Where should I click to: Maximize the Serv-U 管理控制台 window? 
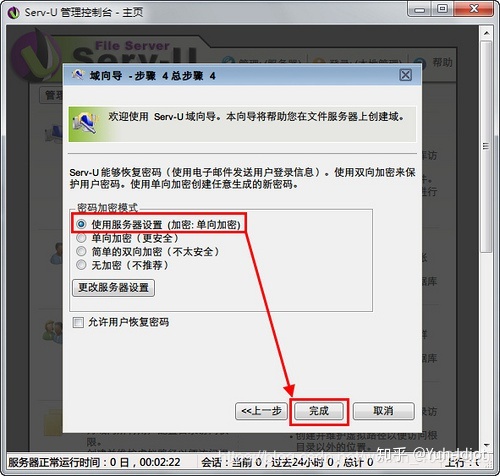442,9
